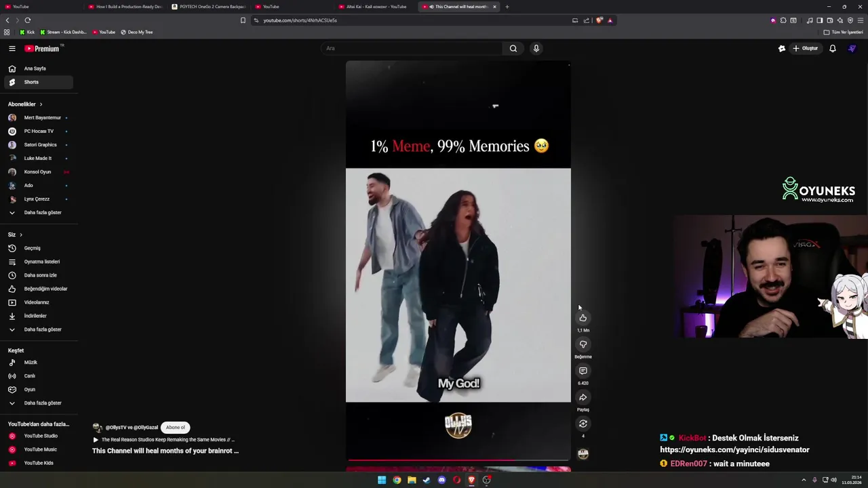Open Beğendiğim videolar list

point(38,289)
